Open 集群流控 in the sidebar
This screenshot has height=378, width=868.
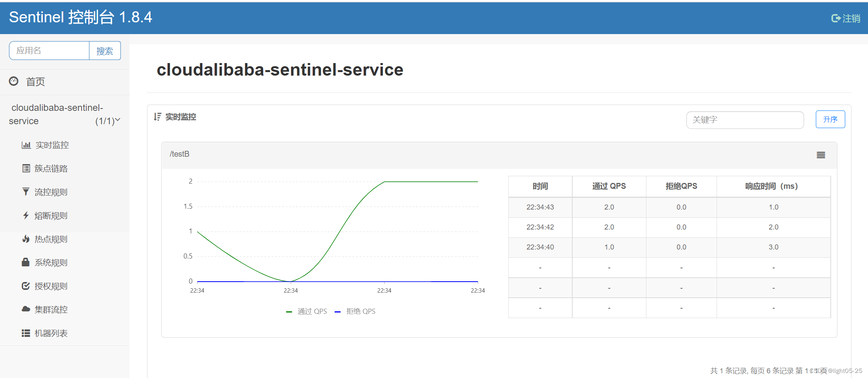pyautogui.click(x=51, y=309)
